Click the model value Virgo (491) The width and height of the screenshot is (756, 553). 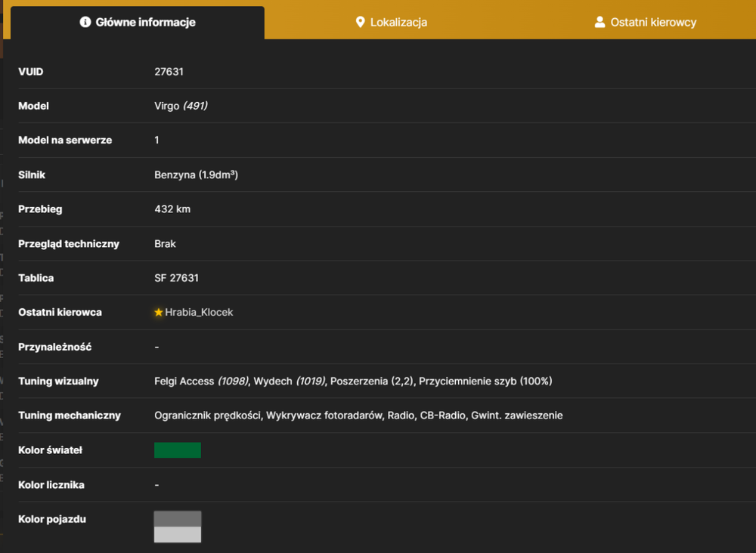tap(181, 106)
